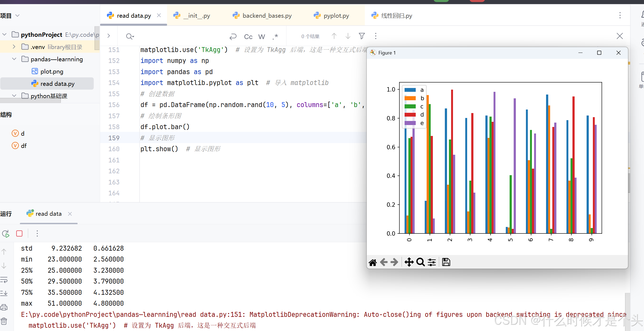Click the Rerun read data icon
This screenshot has height=331, width=644.
point(6,233)
